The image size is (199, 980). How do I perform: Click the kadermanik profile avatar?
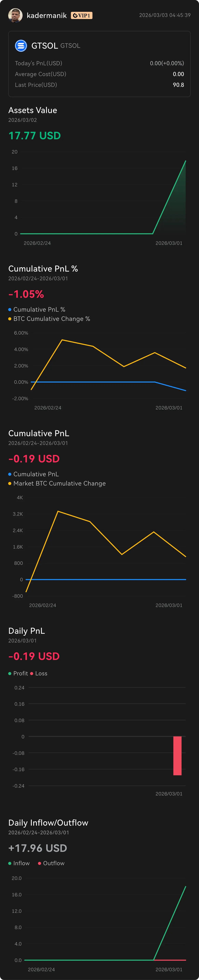coord(15,15)
